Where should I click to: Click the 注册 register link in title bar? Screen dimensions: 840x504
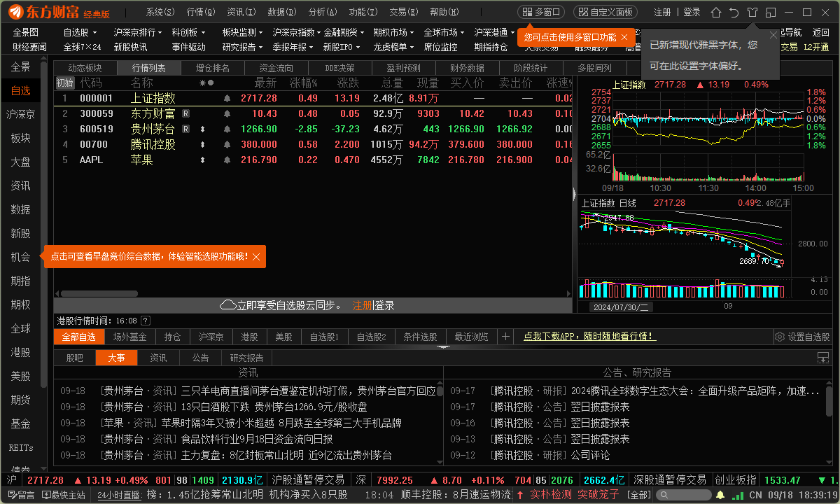coord(662,13)
